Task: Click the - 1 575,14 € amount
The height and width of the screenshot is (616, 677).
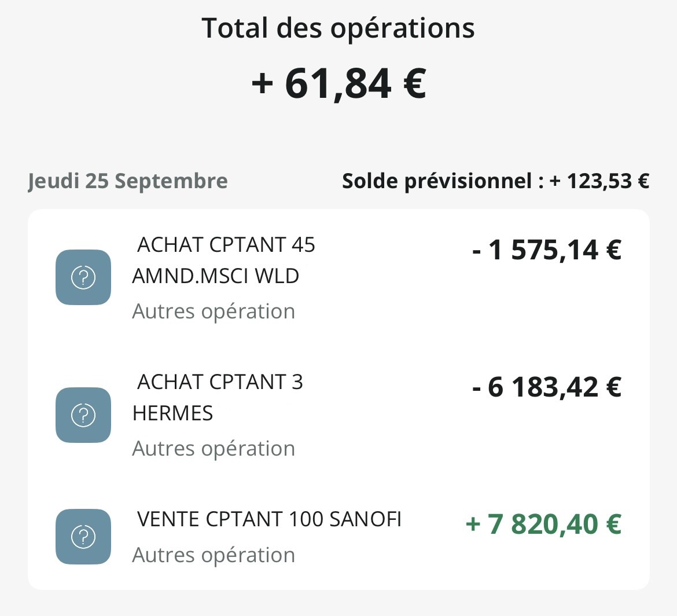Action: click(547, 250)
